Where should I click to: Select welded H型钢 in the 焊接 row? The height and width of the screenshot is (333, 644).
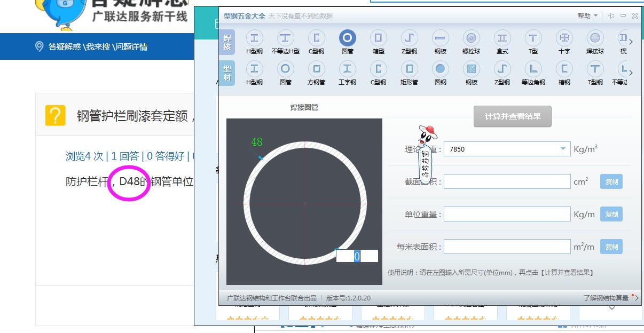pos(255,42)
